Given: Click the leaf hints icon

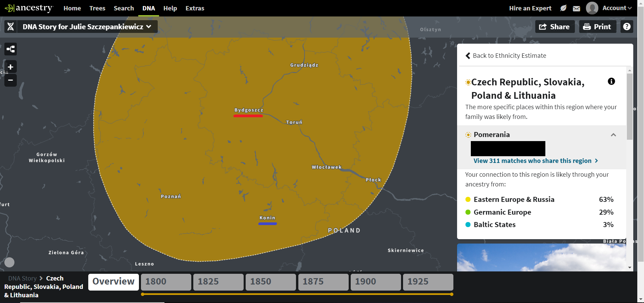Looking at the screenshot, I should point(563,8).
